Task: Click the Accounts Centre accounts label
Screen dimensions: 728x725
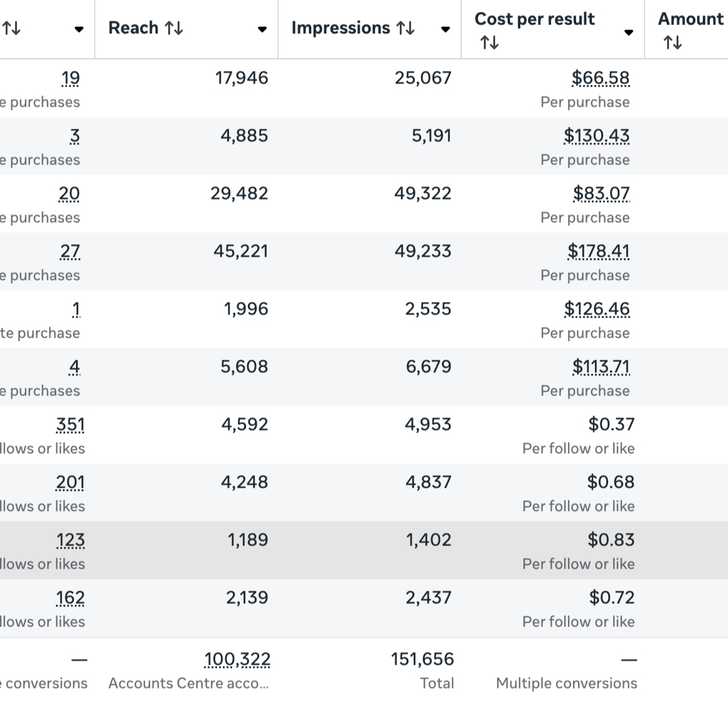Action: pyautogui.click(x=188, y=683)
